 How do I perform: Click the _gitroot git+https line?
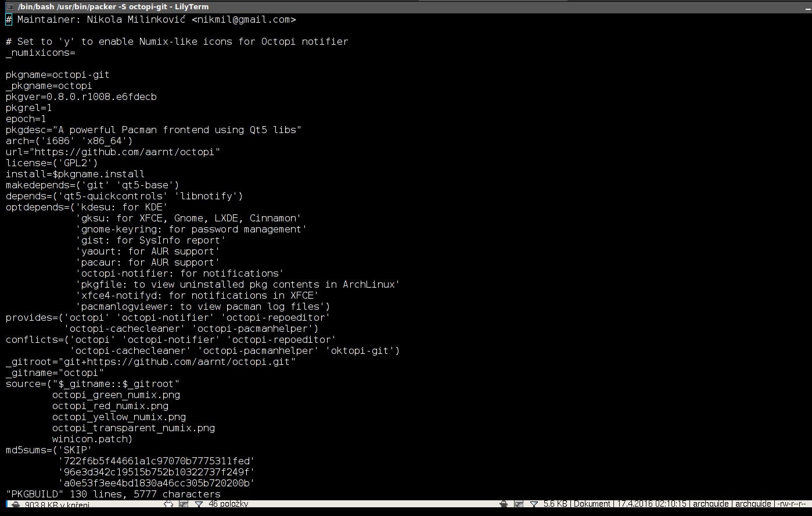(x=151, y=361)
